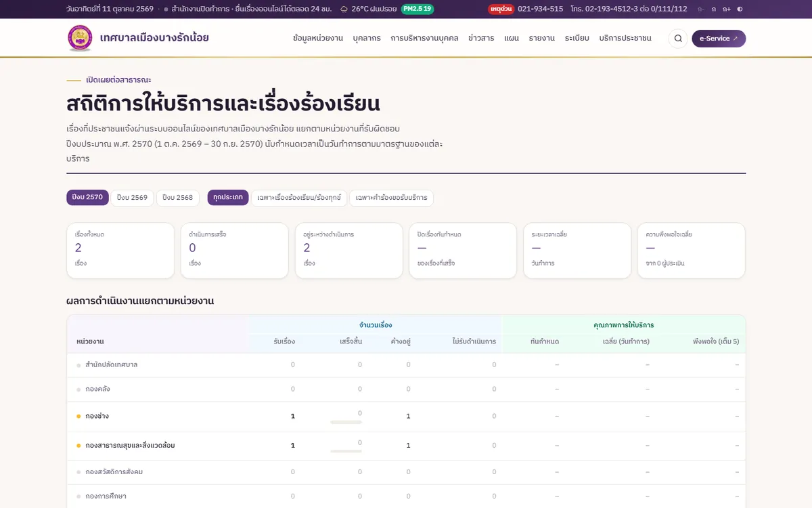Open the e-Service button
The width and height of the screenshot is (812, 508).
[719, 39]
